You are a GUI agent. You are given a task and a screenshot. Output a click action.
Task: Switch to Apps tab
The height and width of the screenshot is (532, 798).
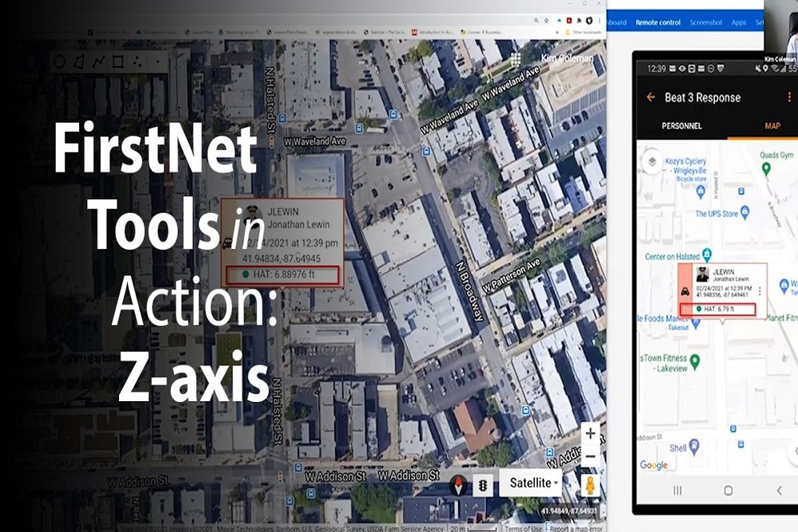pyautogui.click(x=738, y=22)
